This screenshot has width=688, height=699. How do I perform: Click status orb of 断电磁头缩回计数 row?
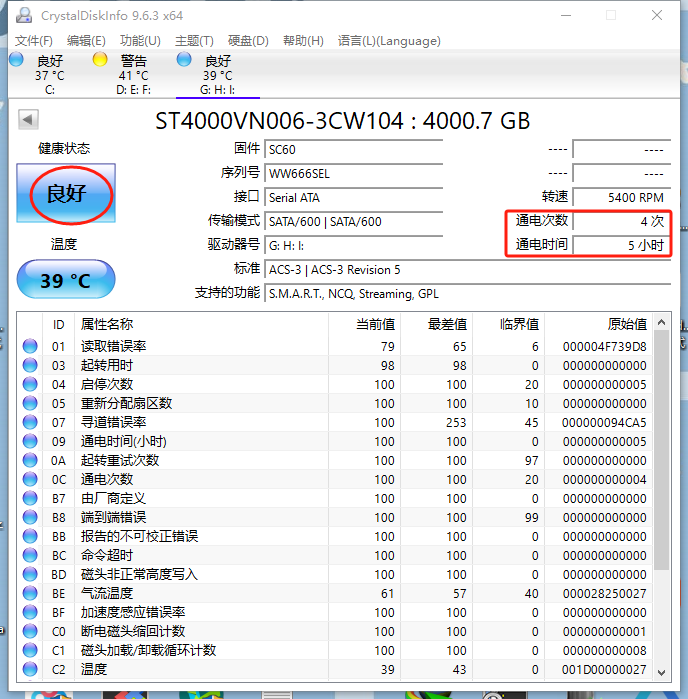point(30,631)
